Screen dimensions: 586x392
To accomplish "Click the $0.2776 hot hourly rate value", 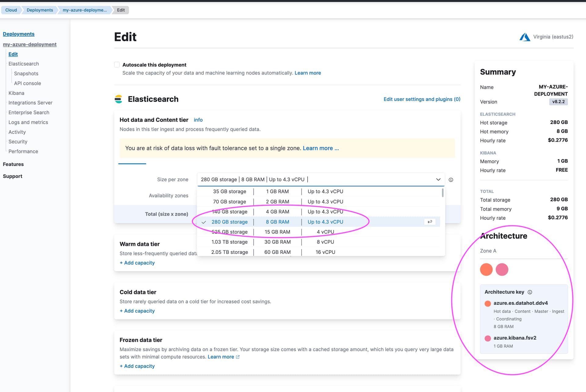I will (x=558, y=140).
